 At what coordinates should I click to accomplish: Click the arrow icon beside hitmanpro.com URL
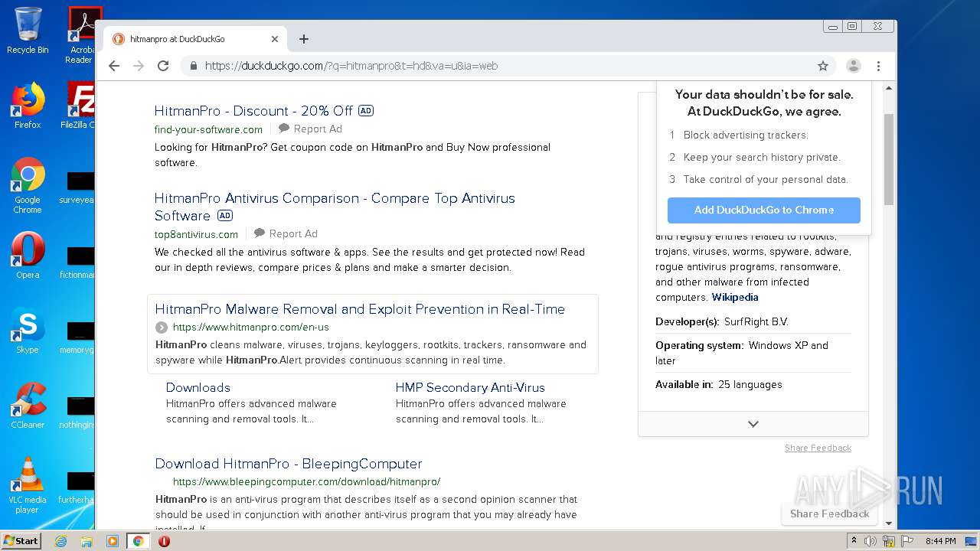tap(162, 328)
